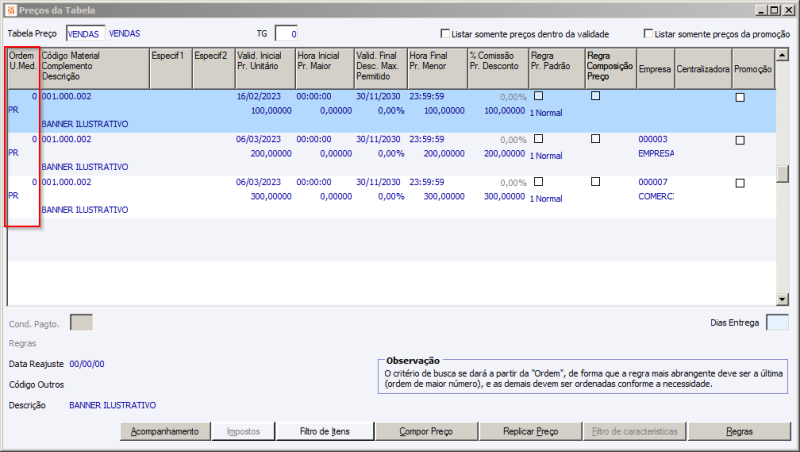The width and height of the screenshot is (800, 452).
Task: Click the Centralizadora column header
Action: (x=703, y=69)
